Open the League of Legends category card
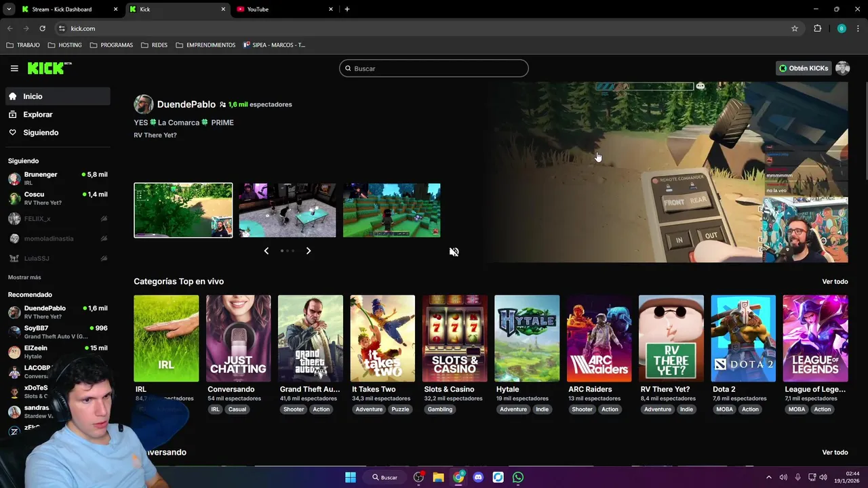868x488 pixels. coord(815,338)
